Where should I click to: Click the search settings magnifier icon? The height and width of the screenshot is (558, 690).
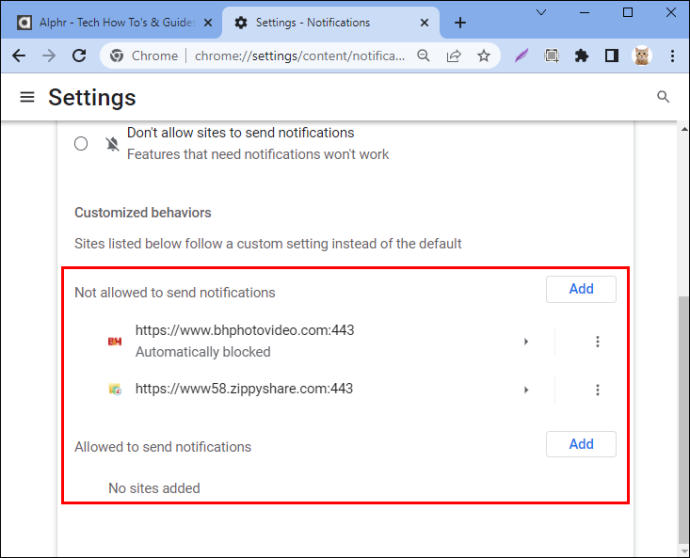[x=663, y=97]
